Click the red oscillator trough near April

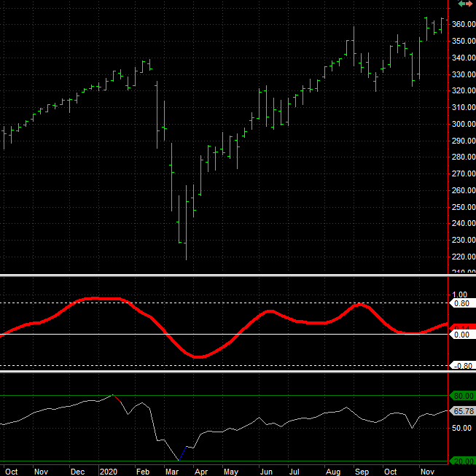198,357
